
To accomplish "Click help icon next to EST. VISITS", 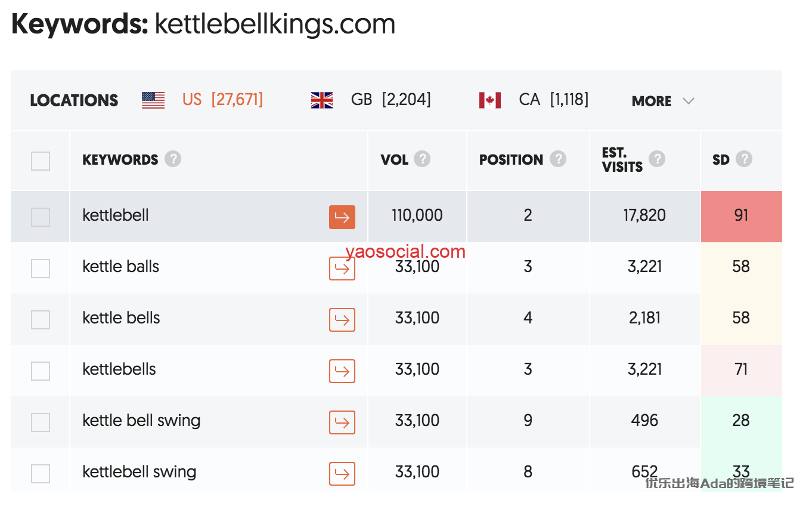I will click(657, 159).
